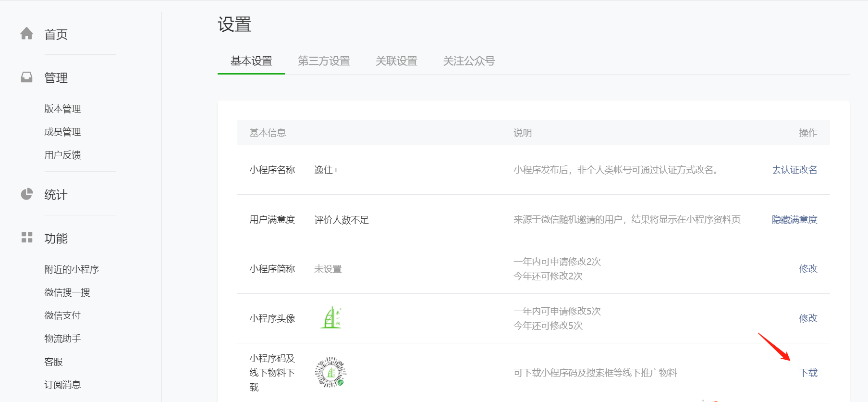The image size is (868, 402).
Task: Open 微信支付 in the sidebar
Action: pyautogui.click(x=62, y=315)
